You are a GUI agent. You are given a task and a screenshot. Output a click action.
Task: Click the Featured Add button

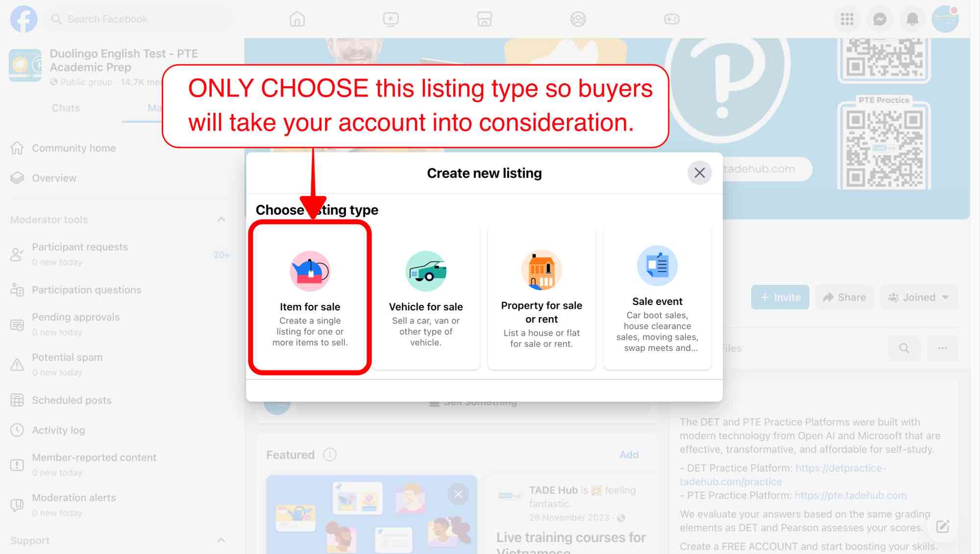pyautogui.click(x=629, y=455)
